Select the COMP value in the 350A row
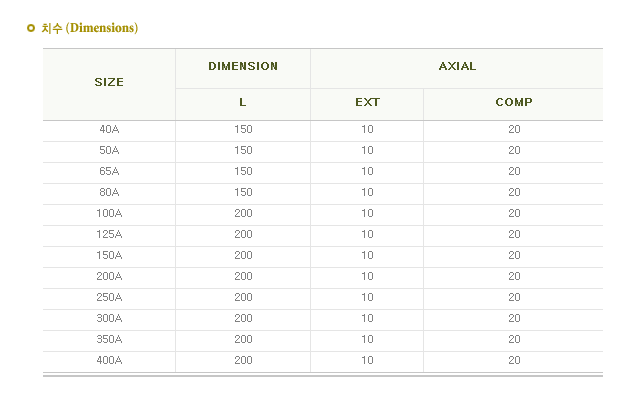Viewport: 635px width, 403px height. 514,340
